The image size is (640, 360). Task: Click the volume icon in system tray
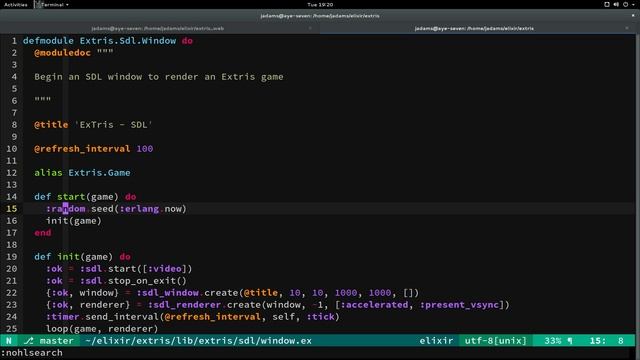[616, 4]
